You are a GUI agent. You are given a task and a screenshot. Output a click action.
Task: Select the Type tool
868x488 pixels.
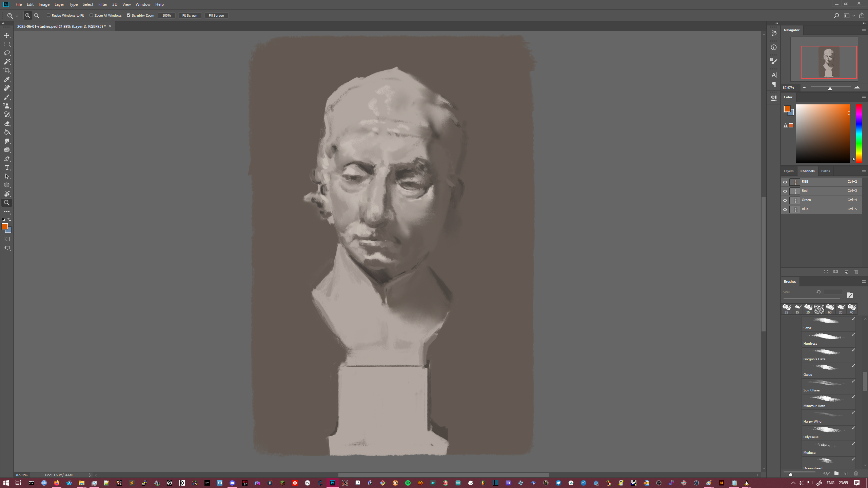[x=7, y=167]
